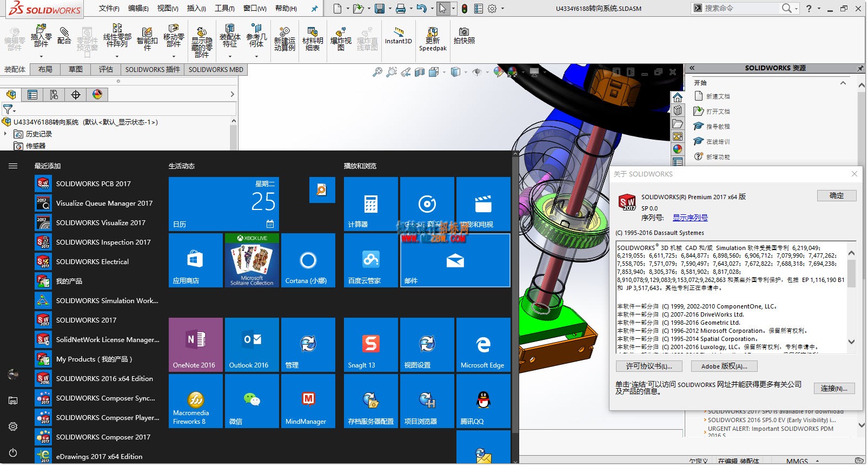
Task: Click 显示隐藏的零部件 show hidden components
Action: pyautogui.click(x=202, y=42)
